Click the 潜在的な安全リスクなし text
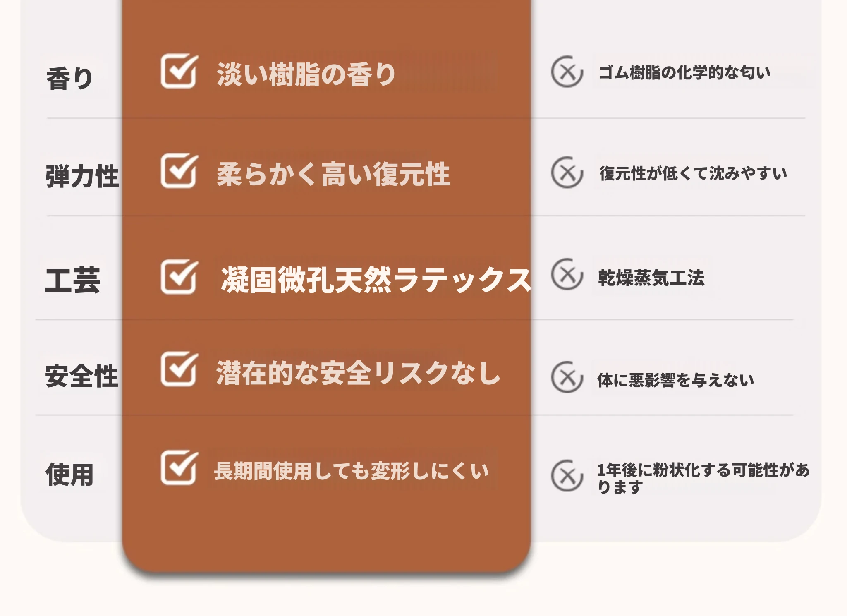847x616 pixels. [358, 373]
